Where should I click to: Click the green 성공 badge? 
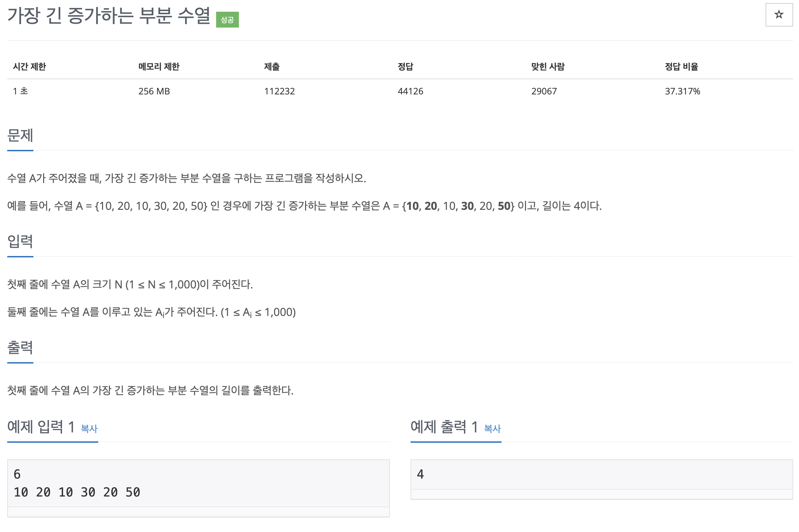click(x=227, y=20)
